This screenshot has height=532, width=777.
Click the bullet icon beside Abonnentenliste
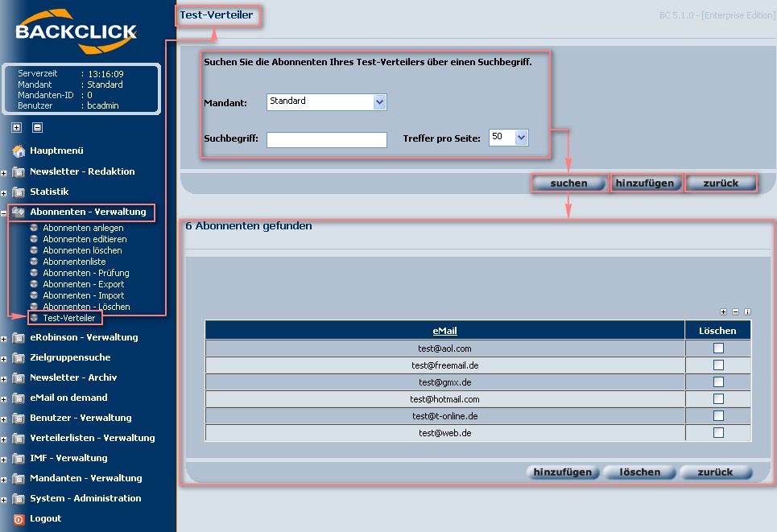[34, 262]
